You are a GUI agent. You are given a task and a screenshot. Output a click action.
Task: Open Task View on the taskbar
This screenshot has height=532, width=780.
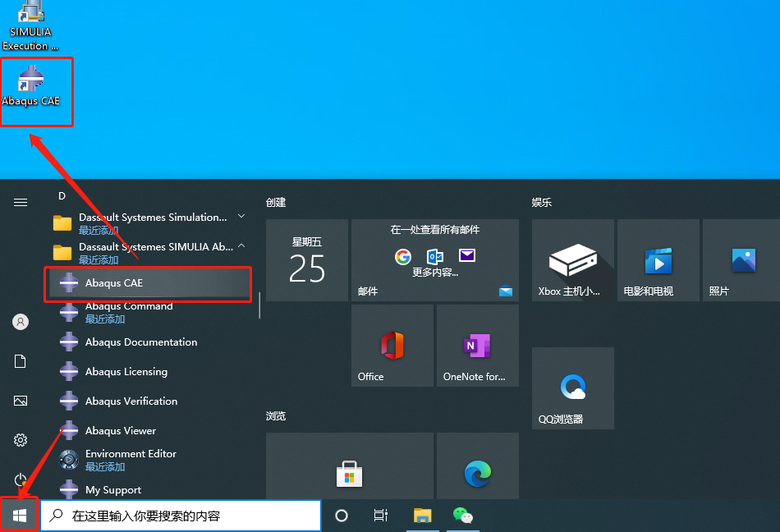pos(380,516)
